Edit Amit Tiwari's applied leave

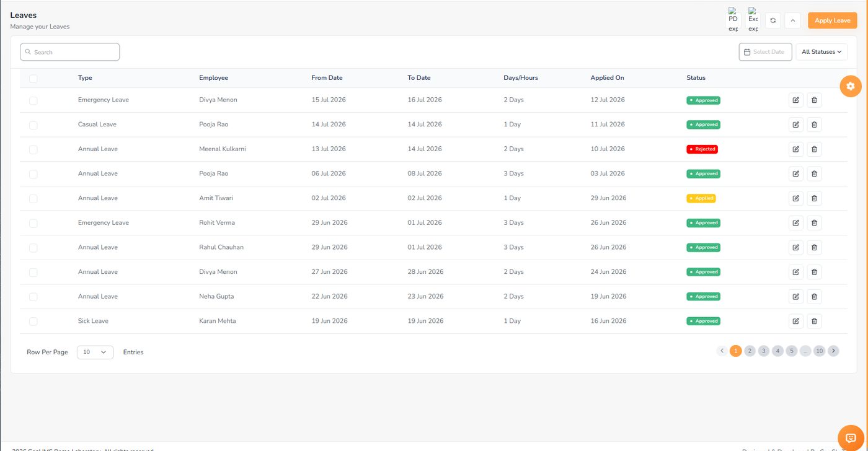click(795, 198)
